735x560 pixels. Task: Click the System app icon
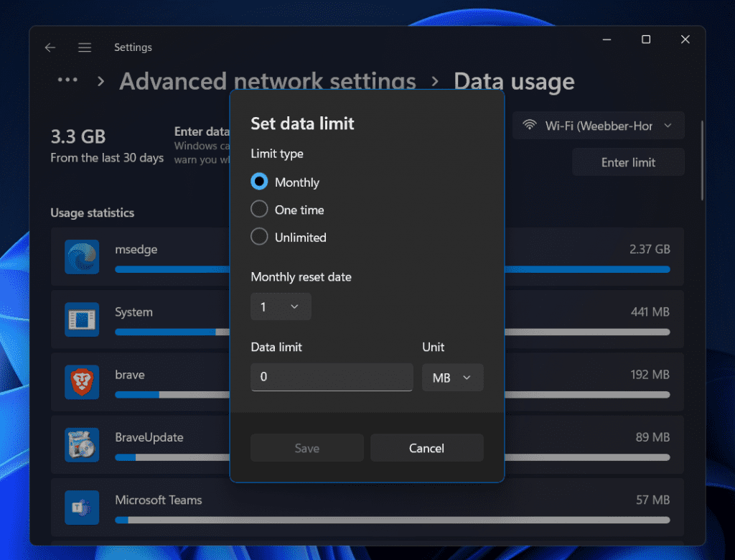[x=81, y=319]
